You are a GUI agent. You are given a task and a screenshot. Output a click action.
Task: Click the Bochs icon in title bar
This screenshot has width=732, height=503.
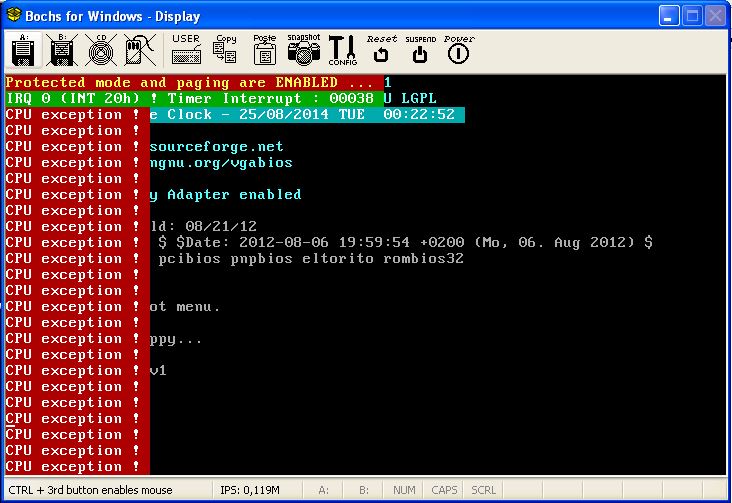(x=15, y=16)
